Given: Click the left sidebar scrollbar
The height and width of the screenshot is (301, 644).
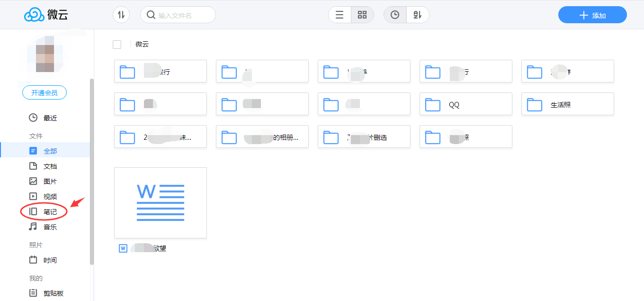Looking at the screenshot, I should tap(92, 172).
